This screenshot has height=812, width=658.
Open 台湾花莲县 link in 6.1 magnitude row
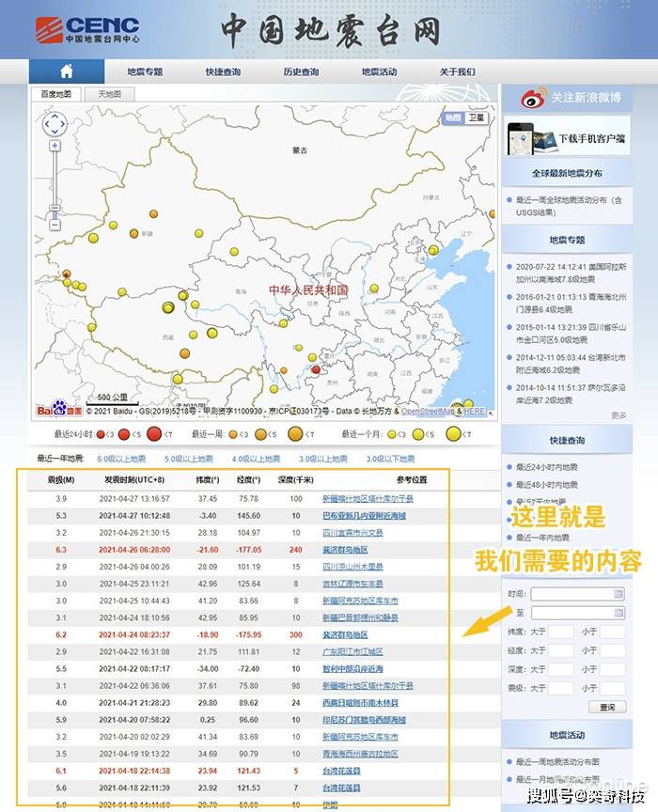pos(341,771)
